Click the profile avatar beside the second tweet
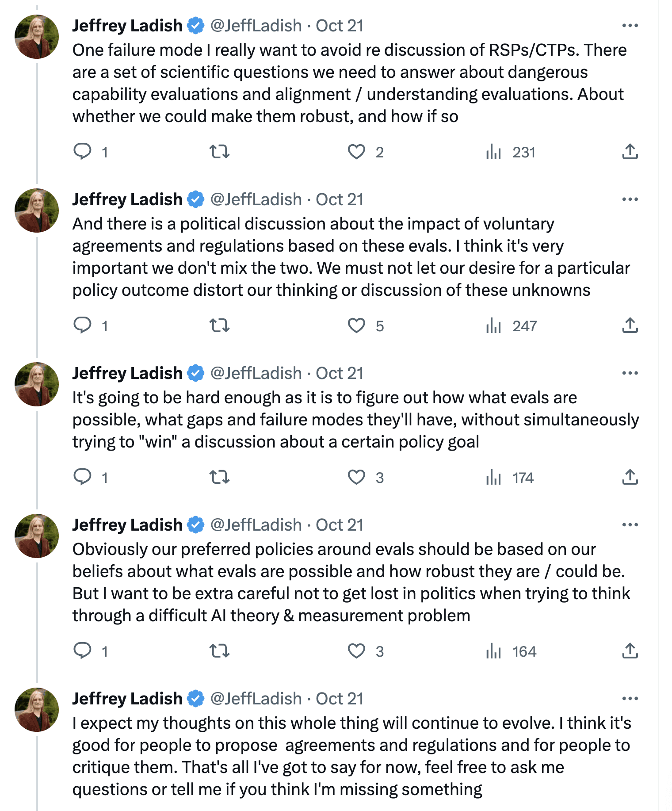This screenshot has width=672, height=811. pyautogui.click(x=37, y=210)
